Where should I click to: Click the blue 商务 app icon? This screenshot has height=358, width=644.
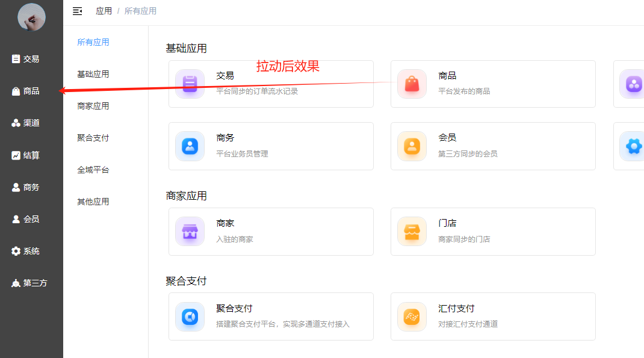tap(190, 146)
